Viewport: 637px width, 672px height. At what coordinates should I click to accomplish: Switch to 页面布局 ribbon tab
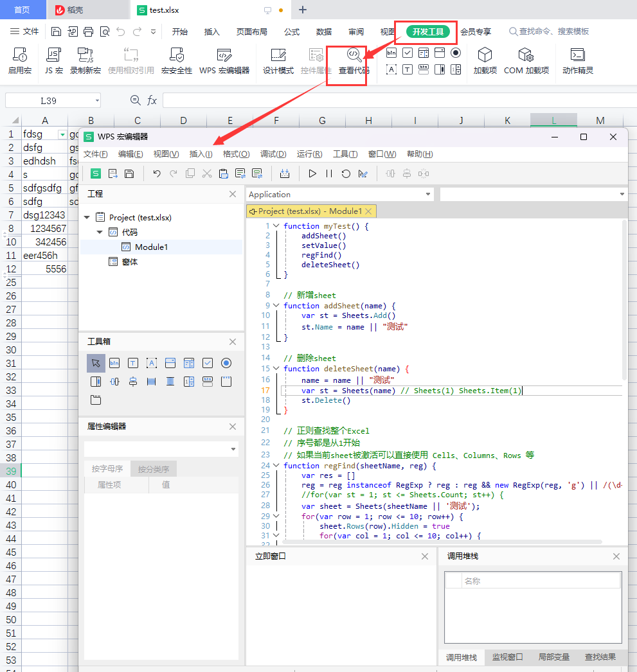pyautogui.click(x=251, y=31)
